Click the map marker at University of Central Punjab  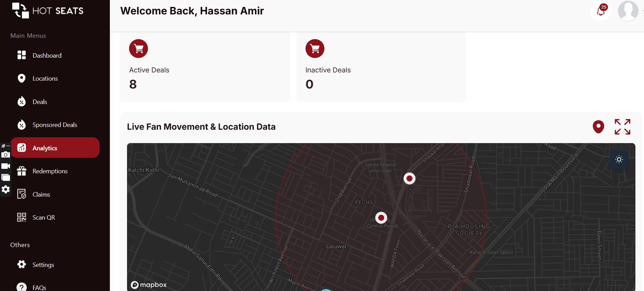pyautogui.click(x=381, y=218)
